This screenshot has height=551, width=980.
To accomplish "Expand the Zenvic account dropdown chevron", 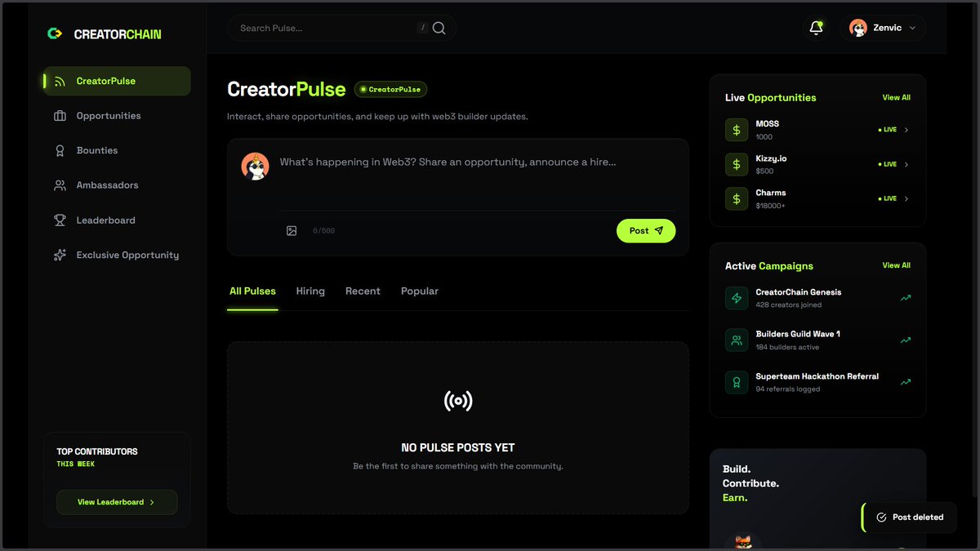I will [912, 28].
